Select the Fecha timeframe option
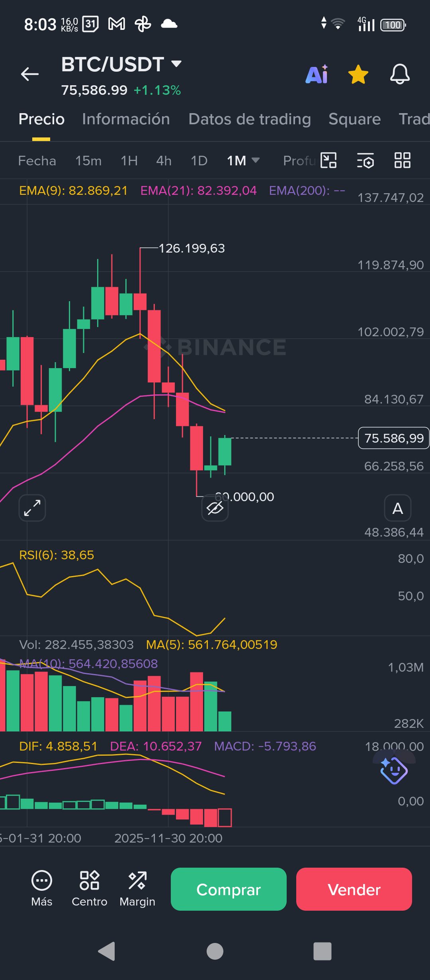Viewport: 430px width, 980px height. click(37, 161)
